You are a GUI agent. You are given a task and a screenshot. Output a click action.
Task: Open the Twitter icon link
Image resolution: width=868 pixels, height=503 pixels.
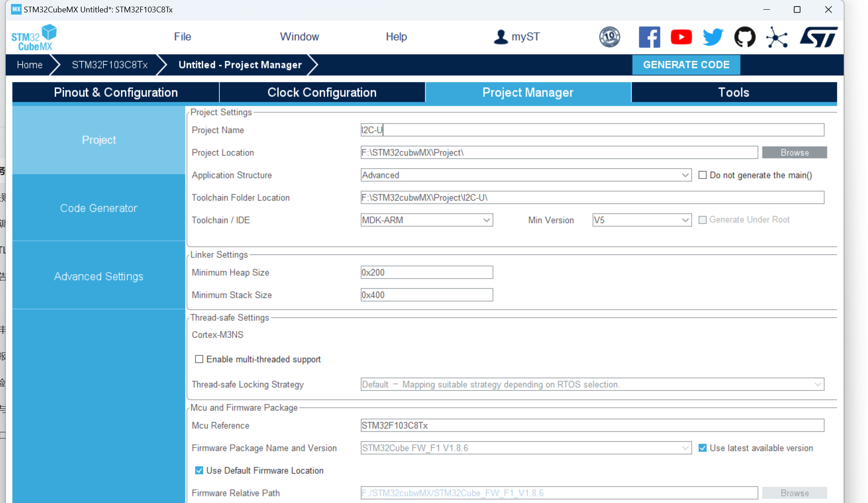point(713,37)
